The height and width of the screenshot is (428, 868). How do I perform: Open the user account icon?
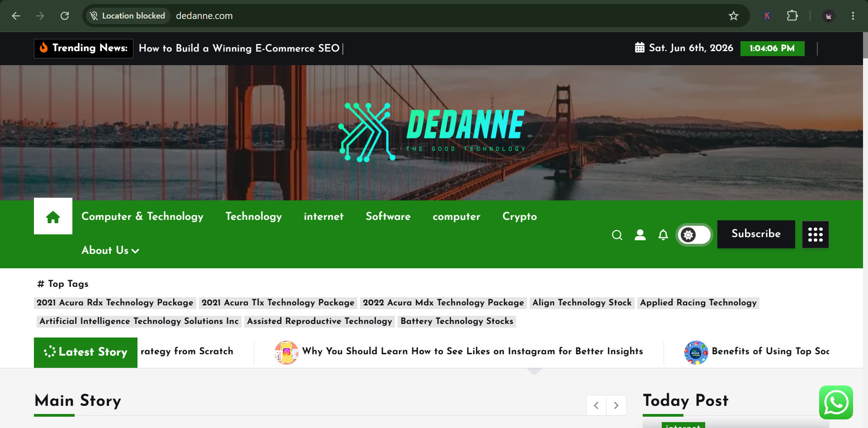640,235
